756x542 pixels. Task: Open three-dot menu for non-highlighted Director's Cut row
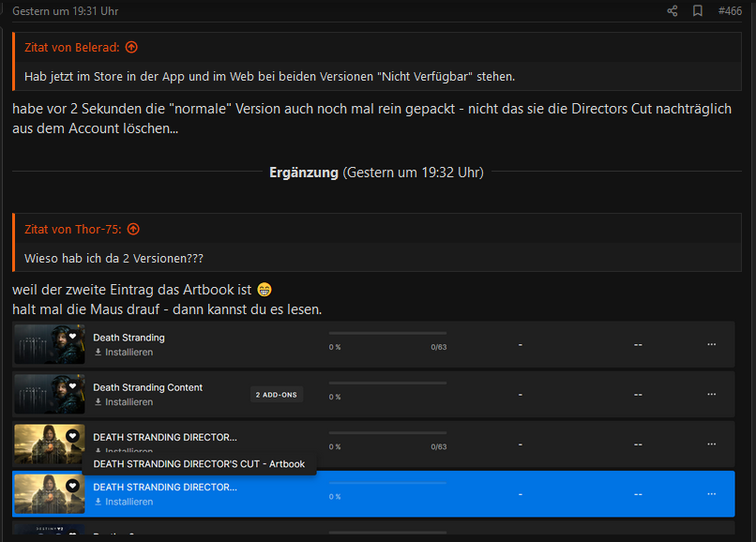click(x=712, y=444)
